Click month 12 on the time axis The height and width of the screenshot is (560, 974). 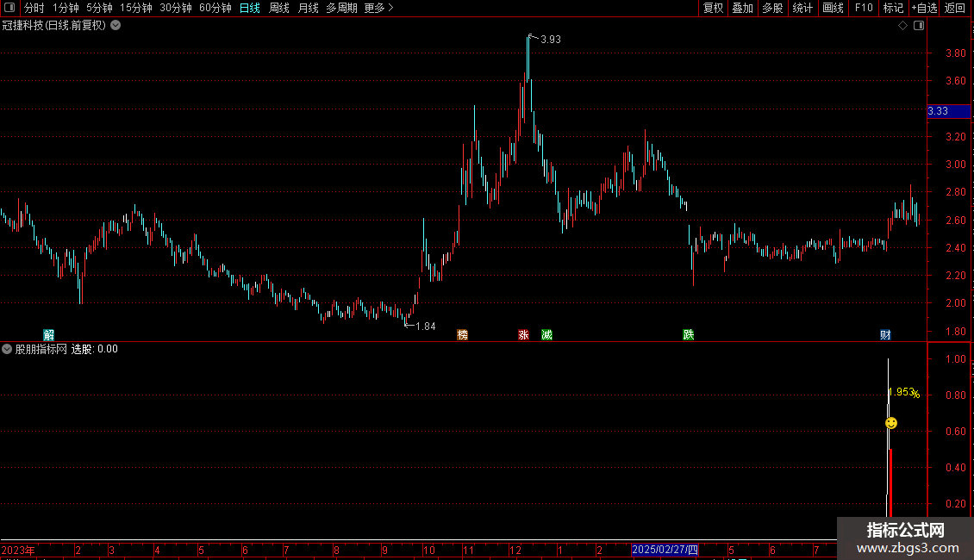[515, 550]
